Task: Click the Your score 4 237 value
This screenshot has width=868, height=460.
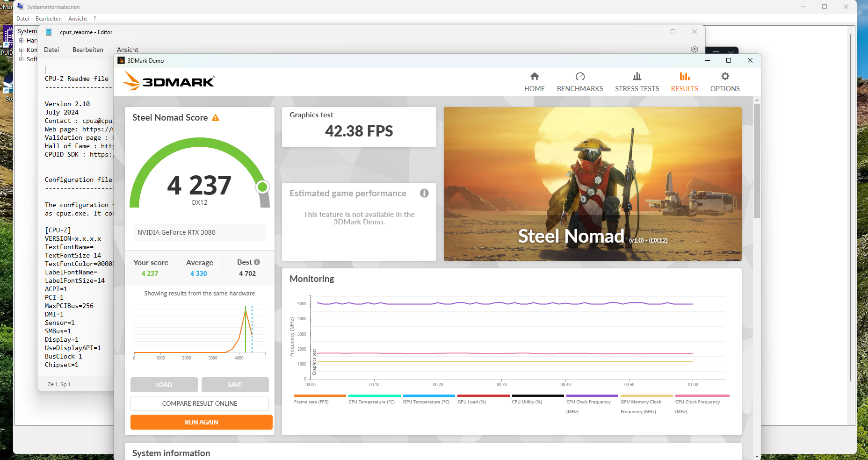Action: pos(150,273)
